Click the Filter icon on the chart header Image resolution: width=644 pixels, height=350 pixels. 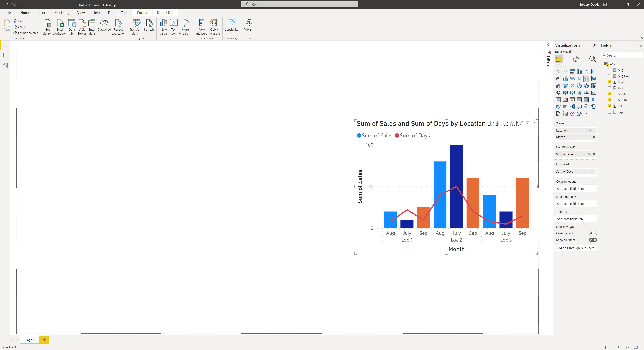coord(521,123)
